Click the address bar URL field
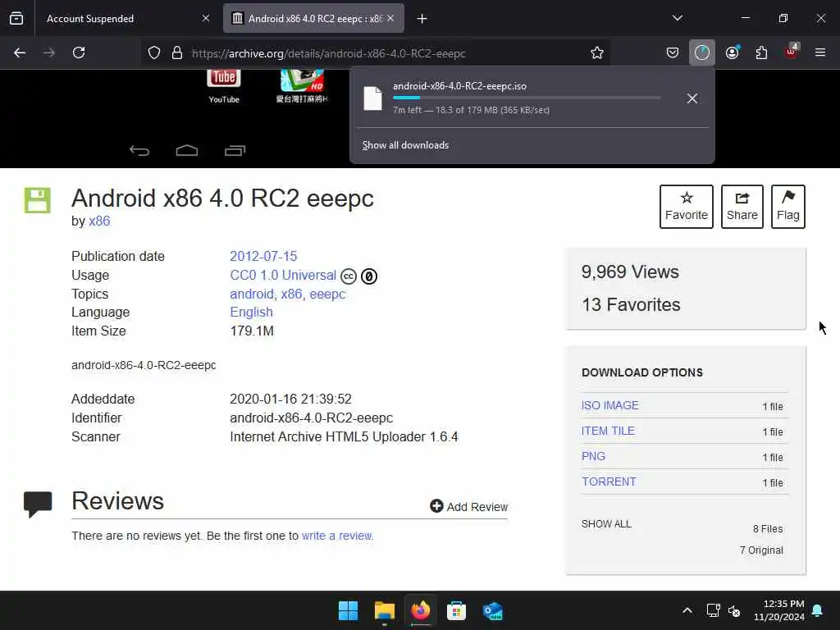This screenshot has height=630, width=840. (375, 53)
